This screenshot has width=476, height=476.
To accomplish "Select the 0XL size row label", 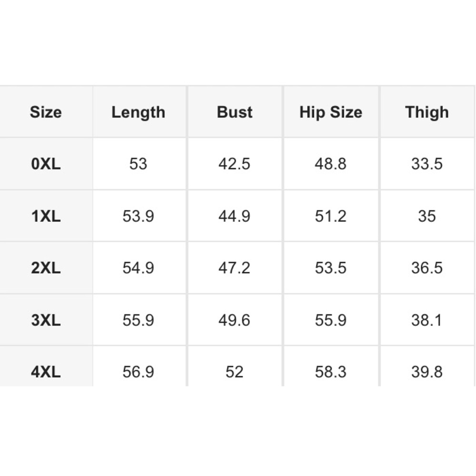I will coord(46,164).
